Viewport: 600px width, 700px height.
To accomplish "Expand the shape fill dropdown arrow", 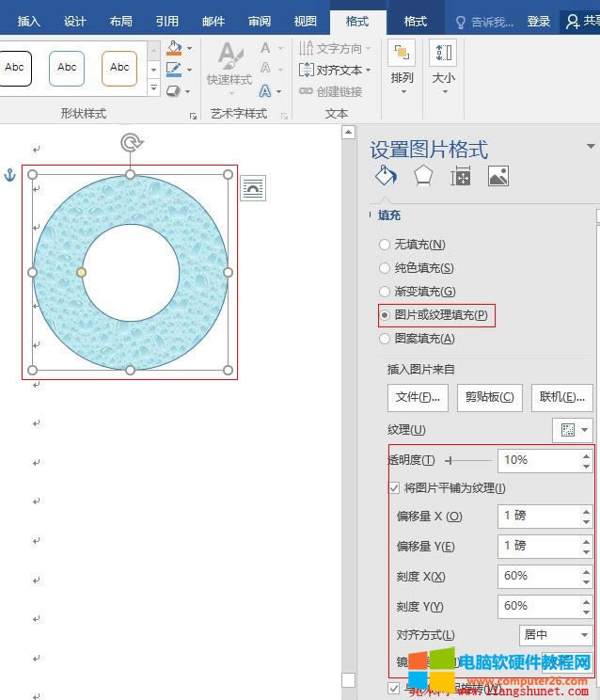I will pos(190,48).
